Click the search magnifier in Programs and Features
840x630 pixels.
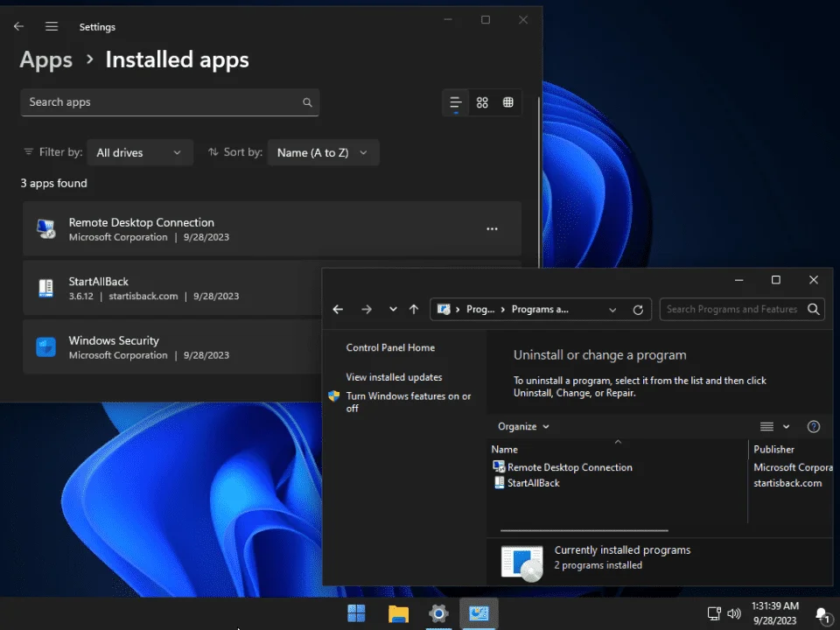click(x=813, y=309)
